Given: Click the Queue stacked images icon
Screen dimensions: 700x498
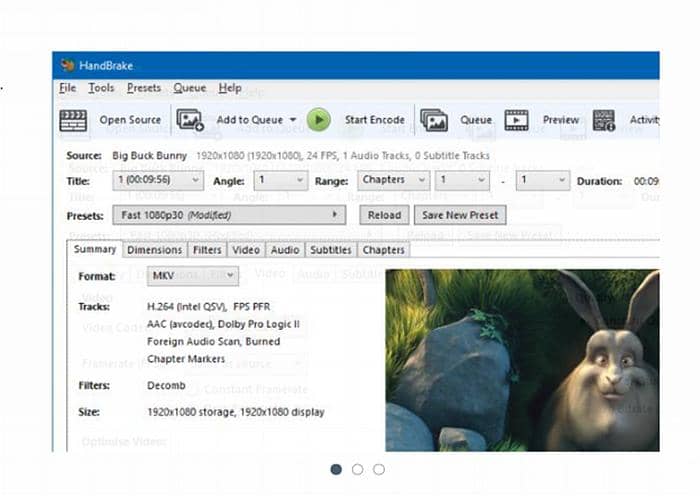Looking at the screenshot, I should pos(434,120).
